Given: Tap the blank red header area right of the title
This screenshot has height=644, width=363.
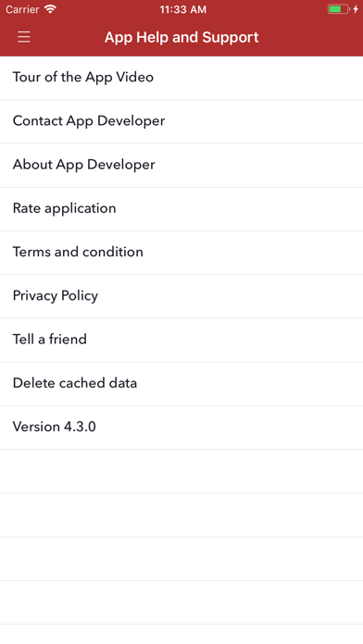Looking at the screenshot, I should tap(311, 37).
